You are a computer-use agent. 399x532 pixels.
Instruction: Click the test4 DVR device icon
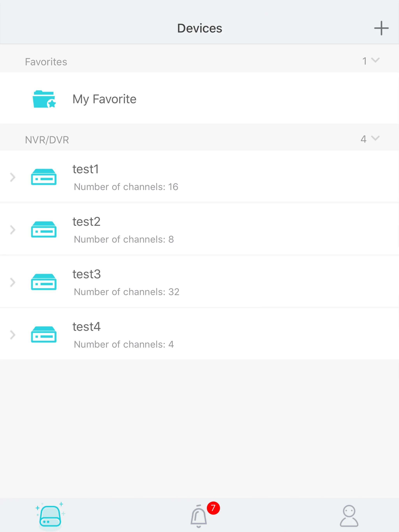click(x=44, y=335)
